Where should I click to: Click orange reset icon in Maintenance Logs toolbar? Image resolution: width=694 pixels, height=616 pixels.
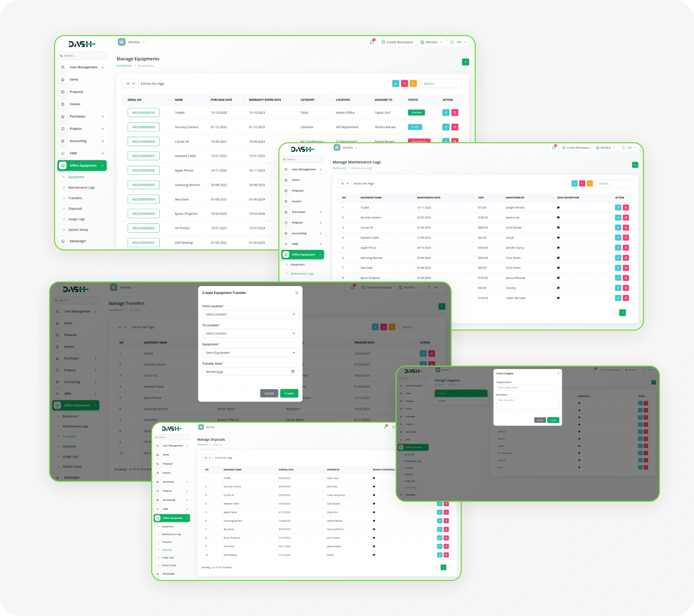click(590, 184)
